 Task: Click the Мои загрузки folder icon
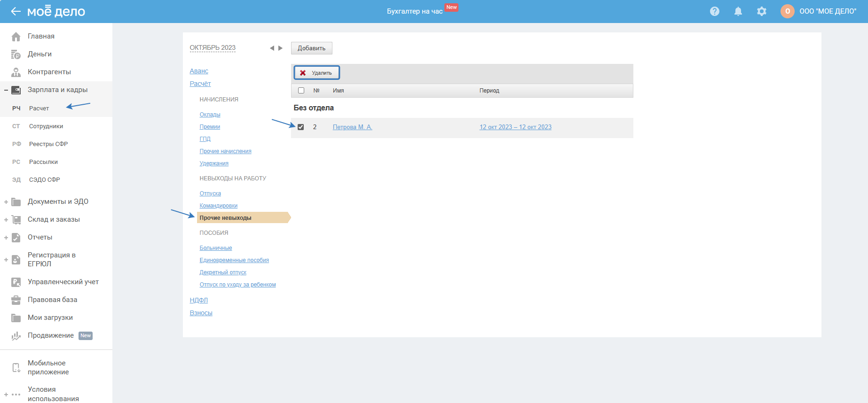click(16, 318)
